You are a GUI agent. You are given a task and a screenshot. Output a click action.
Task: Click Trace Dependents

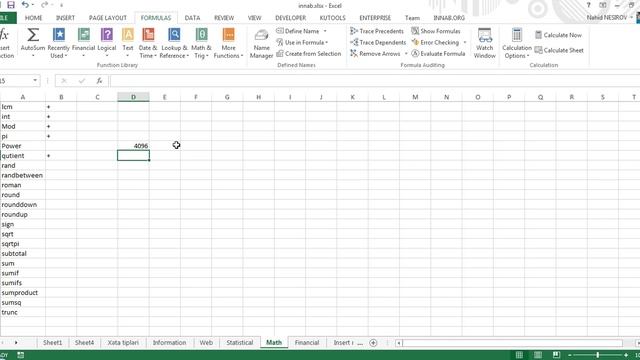pos(378,42)
